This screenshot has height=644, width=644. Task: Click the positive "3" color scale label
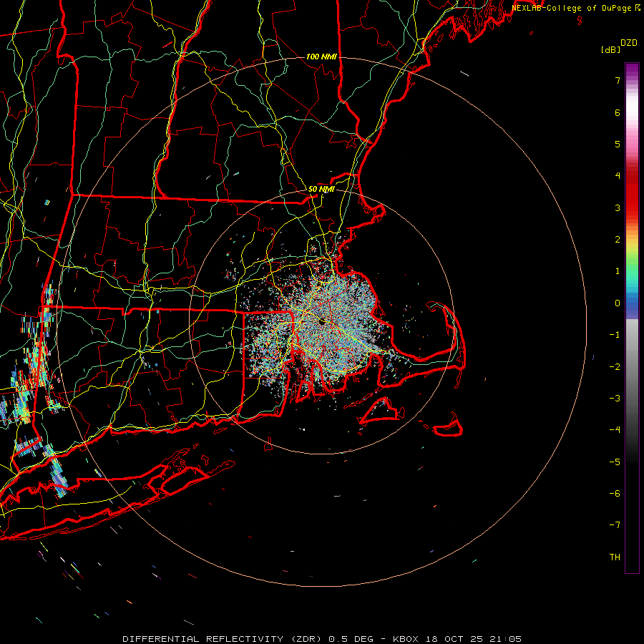[618, 208]
